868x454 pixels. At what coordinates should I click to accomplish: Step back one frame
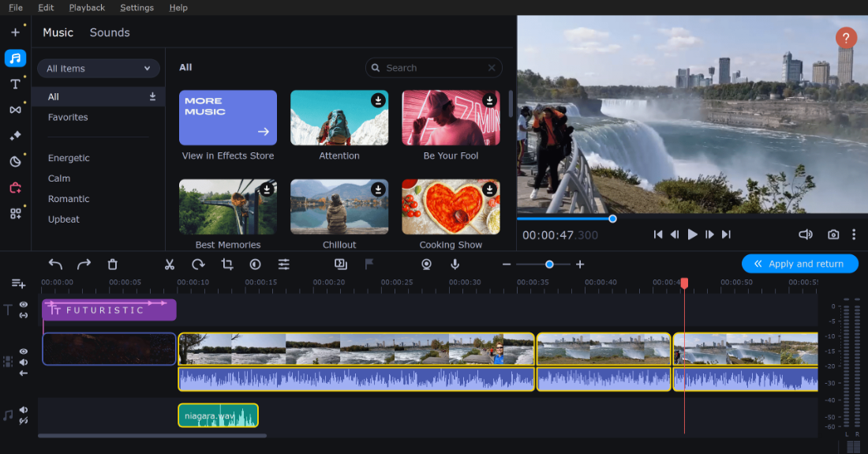click(675, 235)
